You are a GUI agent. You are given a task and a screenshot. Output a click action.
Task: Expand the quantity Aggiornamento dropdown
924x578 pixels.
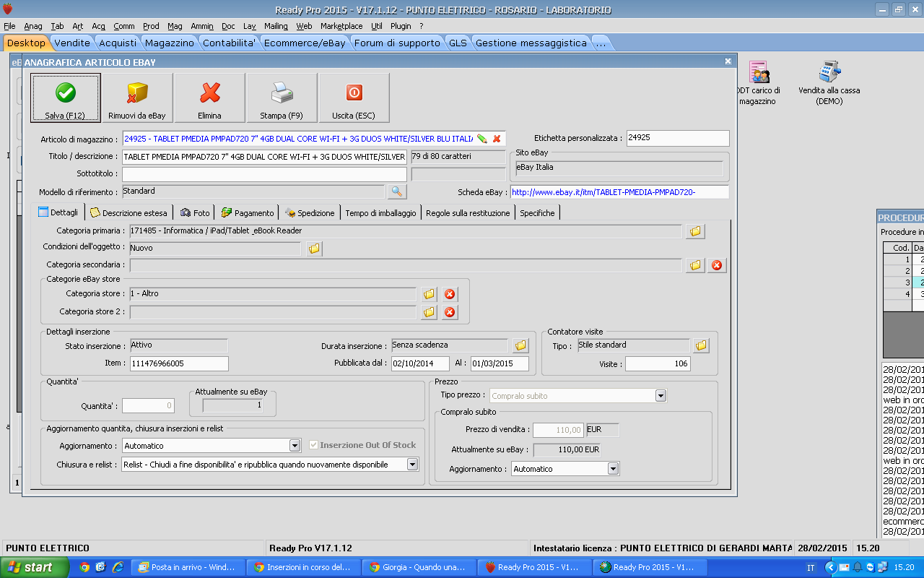[x=295, y=446]
